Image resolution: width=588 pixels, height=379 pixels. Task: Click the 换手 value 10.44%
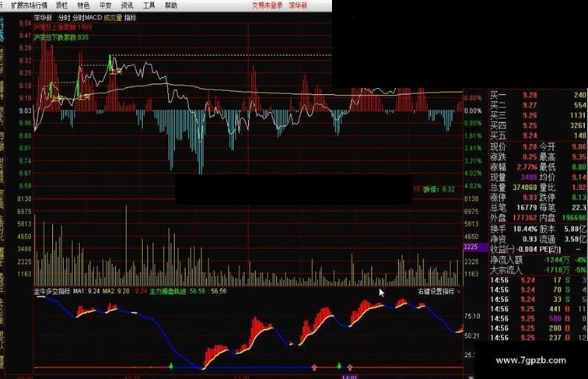point(525,229)
